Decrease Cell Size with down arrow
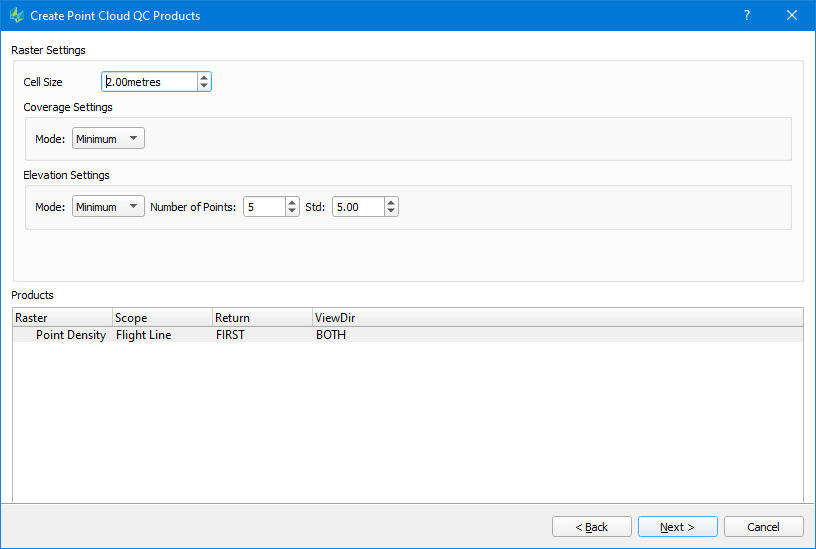The height and width of the screenshot is (549, 816). [x=204, y=87]
